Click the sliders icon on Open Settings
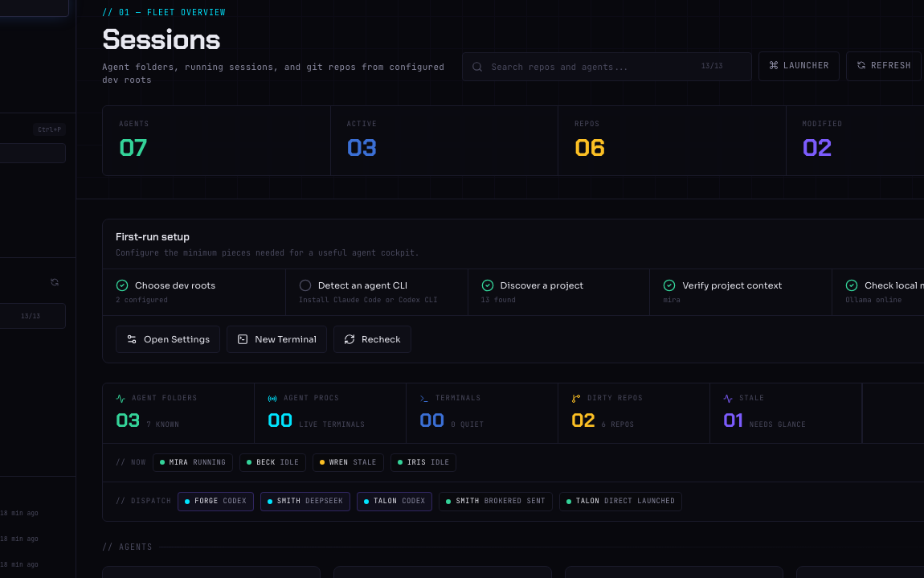The height and width of the screenshot is (578, 924). click(x=132, y=339)
